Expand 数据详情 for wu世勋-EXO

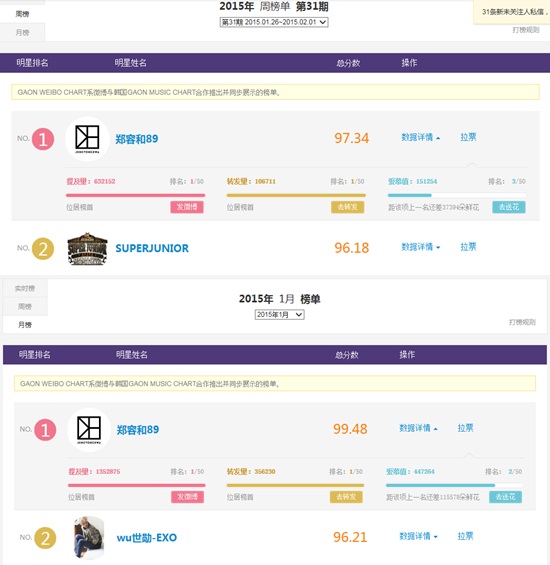[418, 536]
